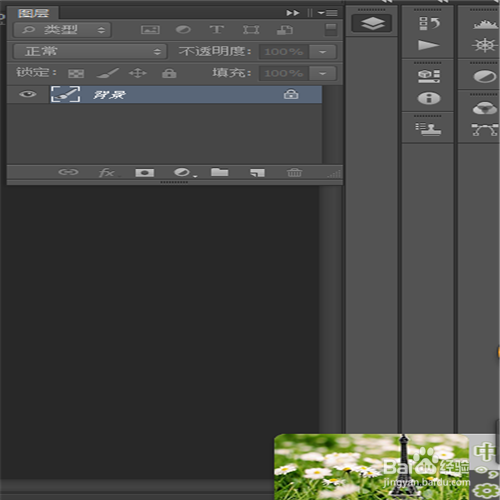This screenshot has height=500, width=500.
Task: Filter layers by pixel layer icon
Action: (x=150, y=30)
